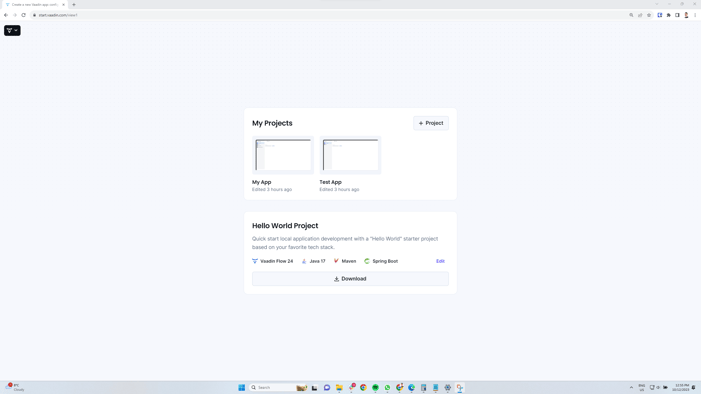Open the browser zoom magnifier icon

631,15
